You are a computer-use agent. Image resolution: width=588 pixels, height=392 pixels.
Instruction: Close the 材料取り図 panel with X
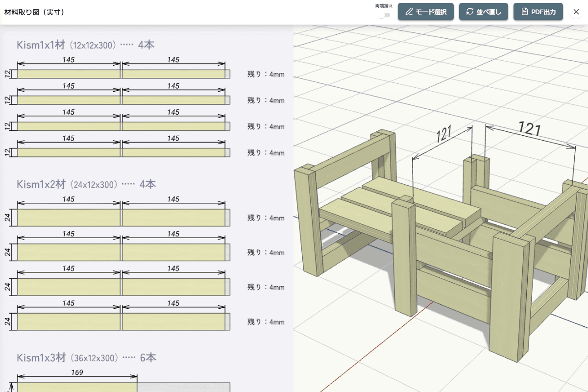[x=576, y=12]
